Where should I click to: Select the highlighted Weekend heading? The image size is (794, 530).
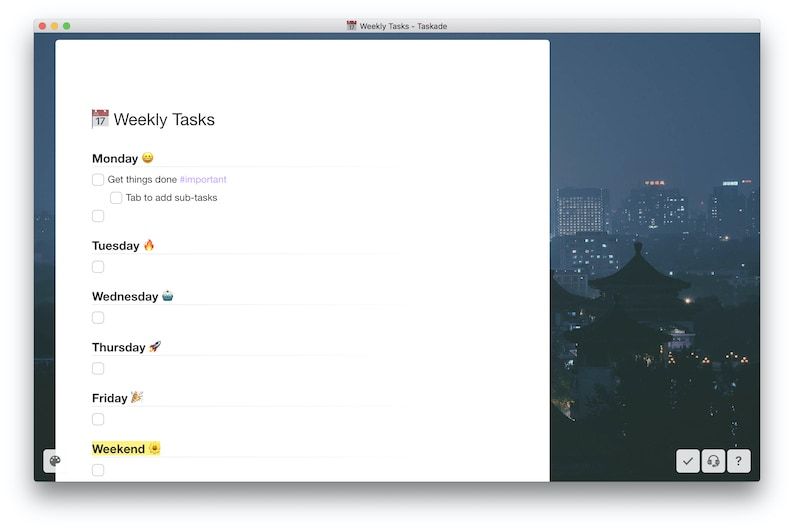[x=118, y=449]
